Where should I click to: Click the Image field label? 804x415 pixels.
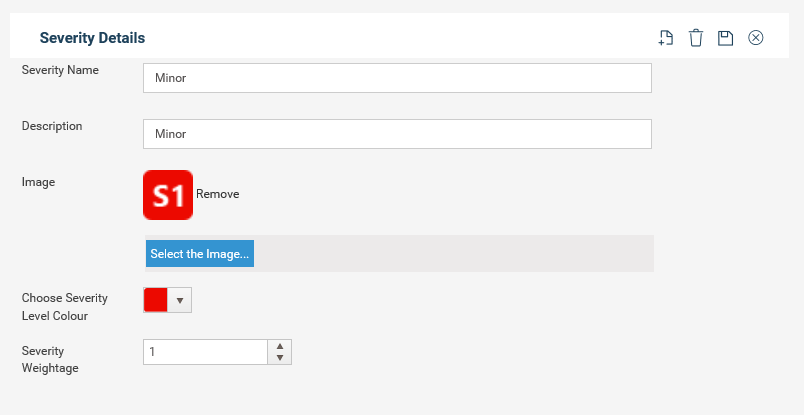tap(38, 182)
